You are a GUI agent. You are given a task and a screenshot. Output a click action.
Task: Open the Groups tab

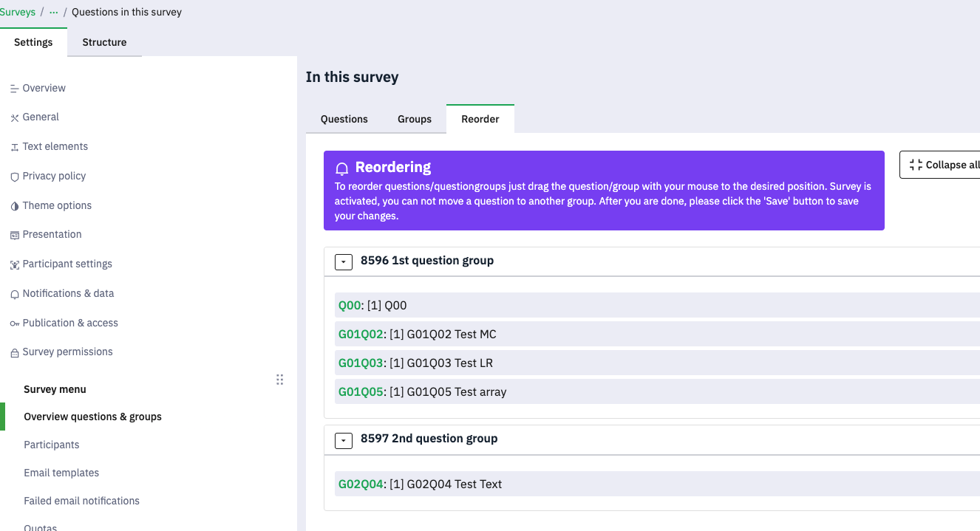(x=414, y=119)
